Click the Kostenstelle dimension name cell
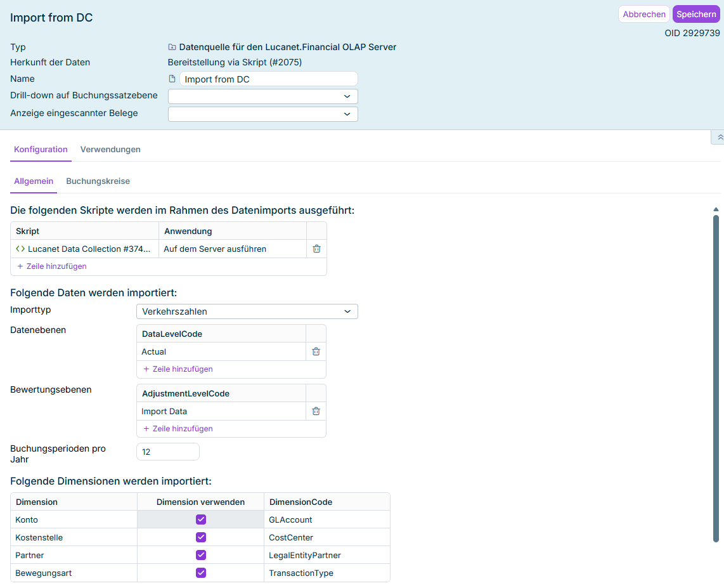724x588 pixels. click(74, 537)
